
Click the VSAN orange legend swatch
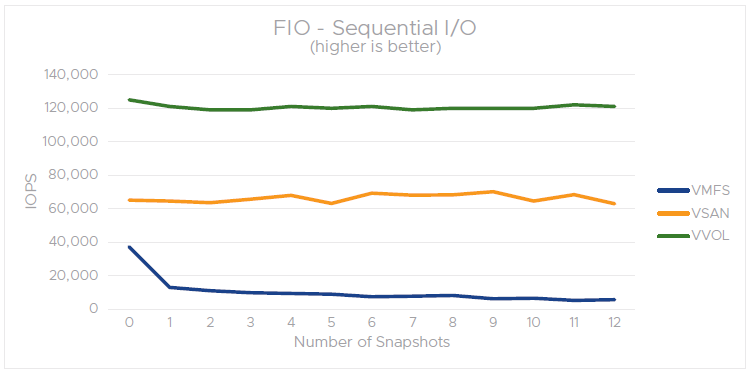pos(673,213)
